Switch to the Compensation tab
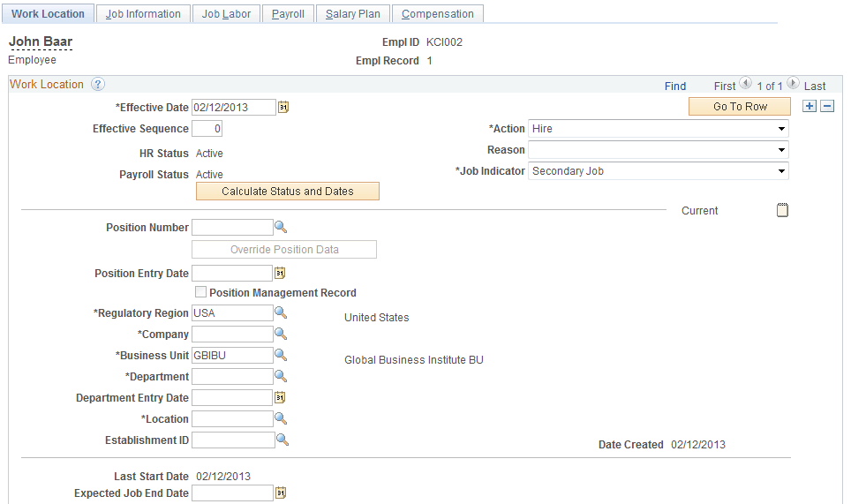 point(438,13)
